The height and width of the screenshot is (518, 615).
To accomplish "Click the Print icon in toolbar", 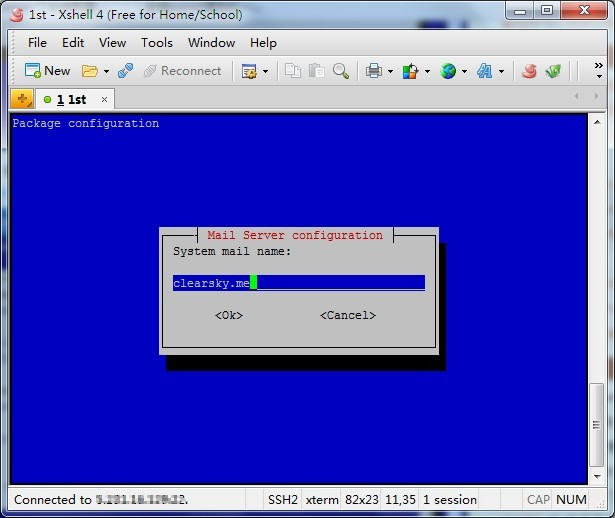I will [x=373, y=71].
